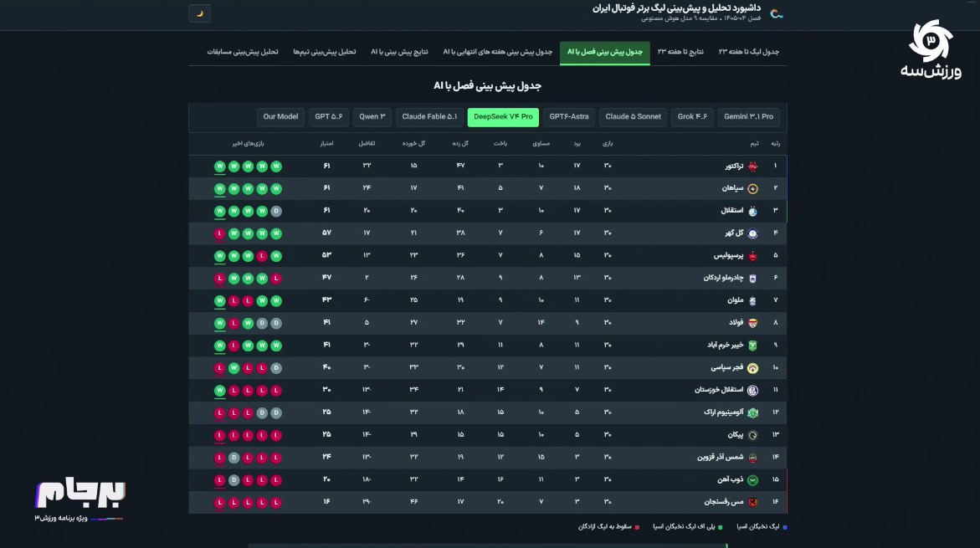
Task: Click the Foolad team logo
Action: [x=752, y=323]
